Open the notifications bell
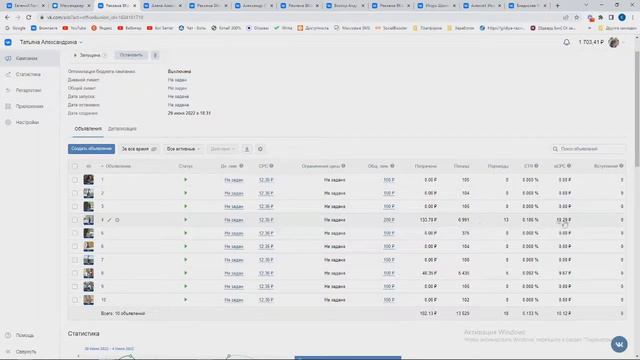Screen dimensions: 640x360 coord(567,42)
